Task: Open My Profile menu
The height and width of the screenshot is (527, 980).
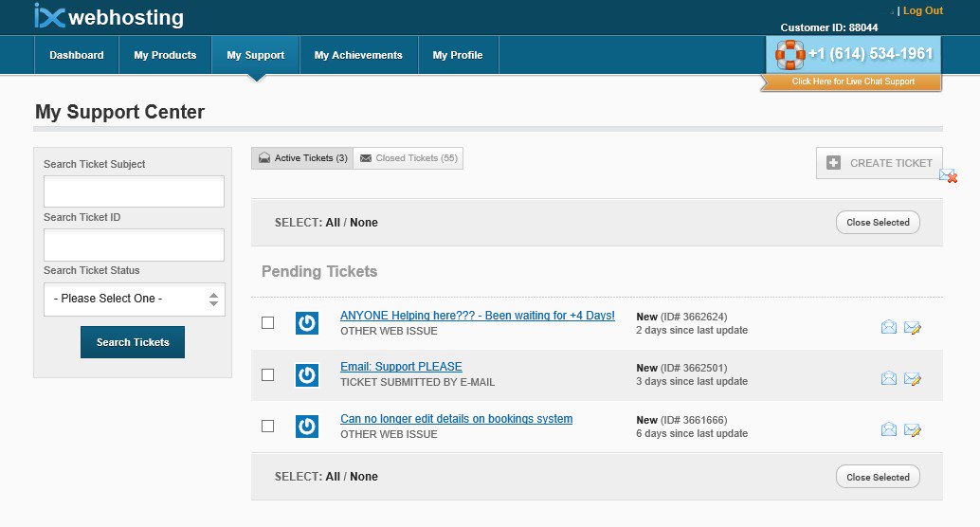Action: 458,55
